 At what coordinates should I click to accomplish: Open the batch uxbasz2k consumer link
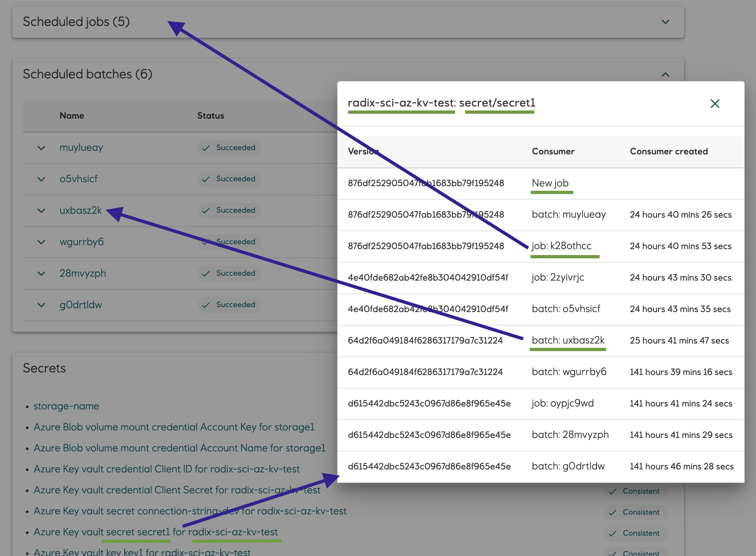[568, 340]
